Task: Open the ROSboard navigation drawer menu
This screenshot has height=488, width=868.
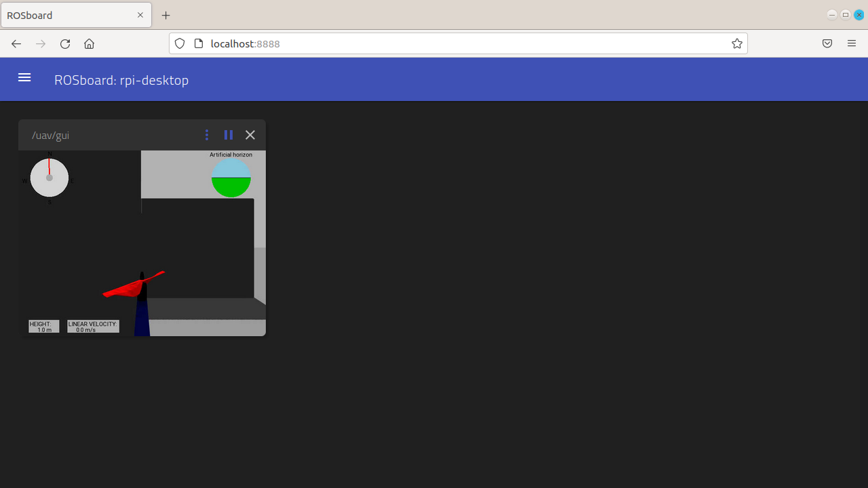Action: pyautogui.click(x=24, y=77)
